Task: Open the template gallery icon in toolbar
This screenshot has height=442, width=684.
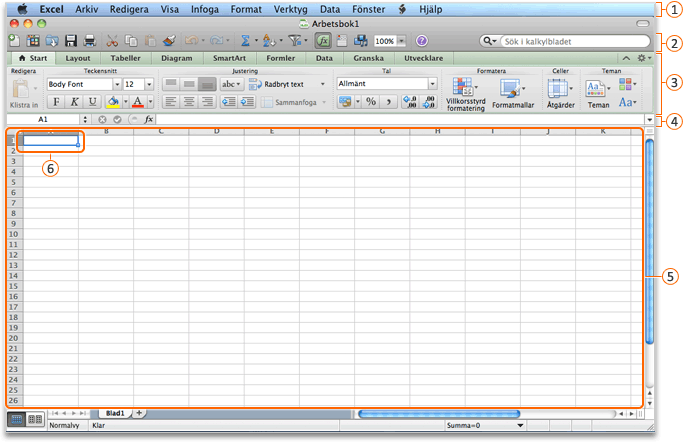Action: pos(33,41)
